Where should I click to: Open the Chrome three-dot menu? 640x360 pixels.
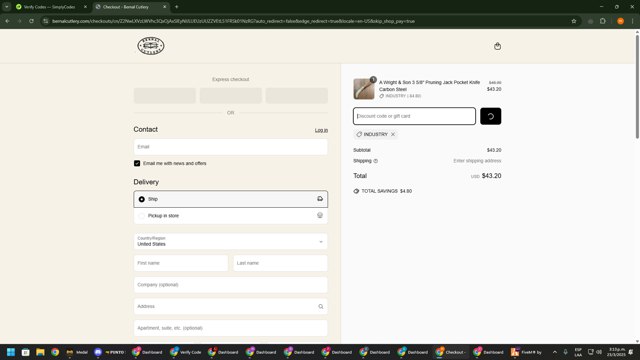pos(633,21)
